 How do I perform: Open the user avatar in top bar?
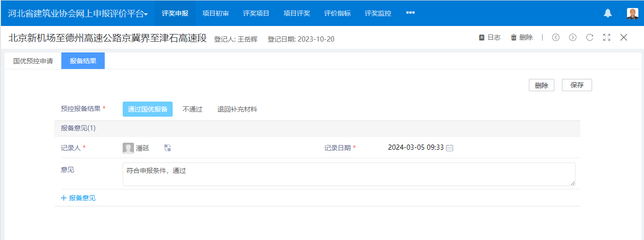632,13
